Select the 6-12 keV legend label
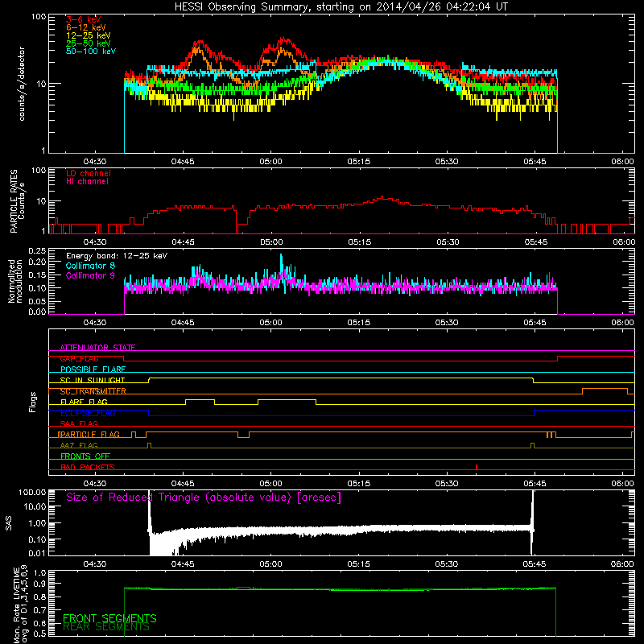 [x=86, y=27]
